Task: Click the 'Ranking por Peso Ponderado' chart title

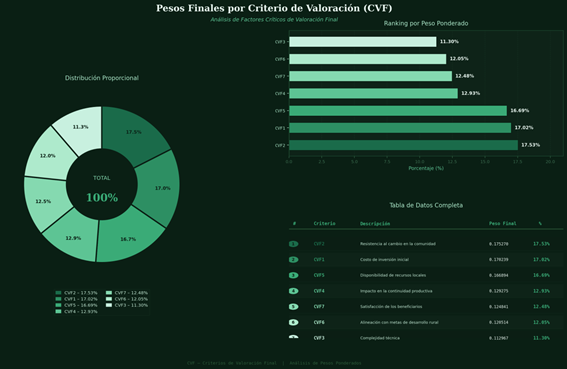Action: point(426,24)
